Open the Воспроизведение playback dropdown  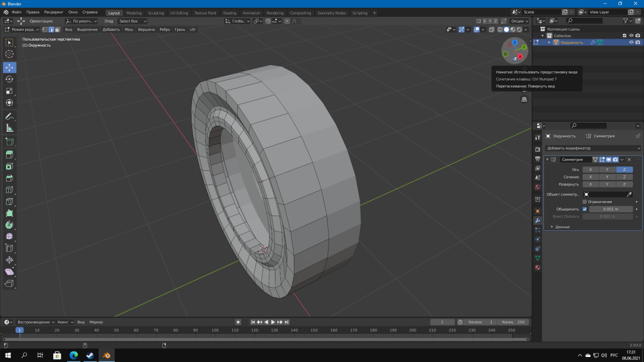coord(35,322)
